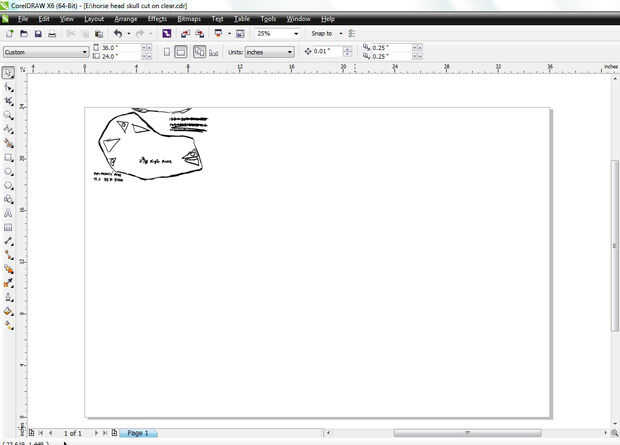Click the vertical scrollbar thumb
Image resolution: width=620 pixels, height=445 pixels.
pos(615,245)
